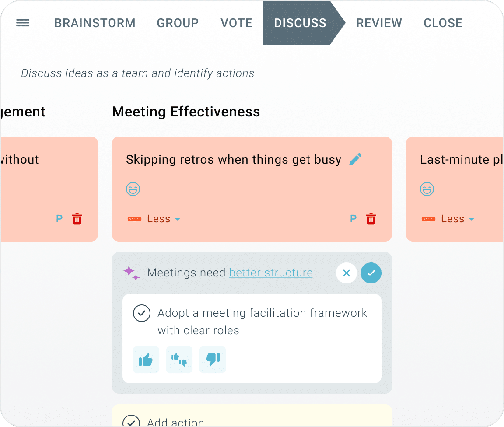Image resolution: width=504 pixels, height=427 pixels.
Task: Click thumbs down on the facilitation framework suggestion
Action: (x=213, y=360)
